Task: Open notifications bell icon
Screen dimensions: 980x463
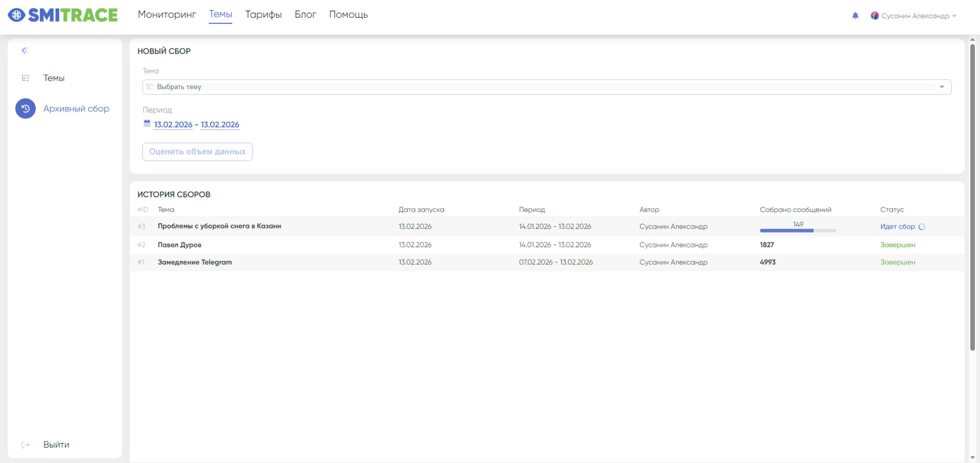Action: (855, 16)
